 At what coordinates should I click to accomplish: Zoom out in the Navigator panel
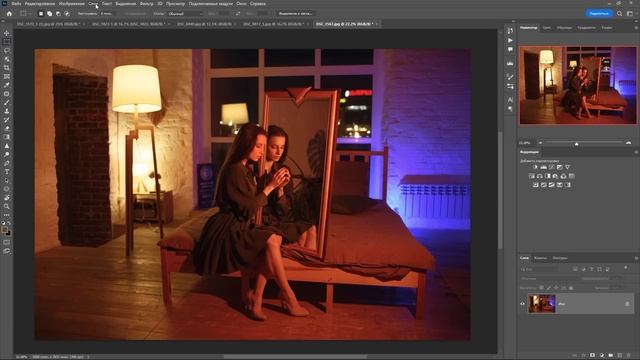(540, 143)
